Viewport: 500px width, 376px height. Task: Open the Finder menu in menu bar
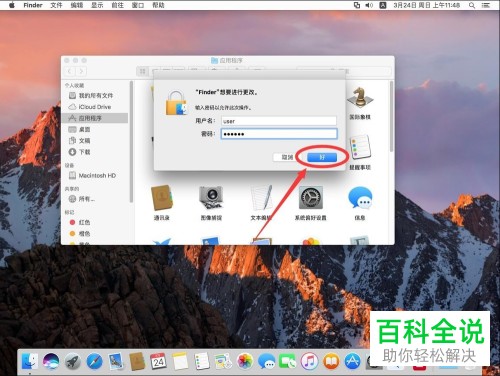pyautogui.click(x=33, y=5)
